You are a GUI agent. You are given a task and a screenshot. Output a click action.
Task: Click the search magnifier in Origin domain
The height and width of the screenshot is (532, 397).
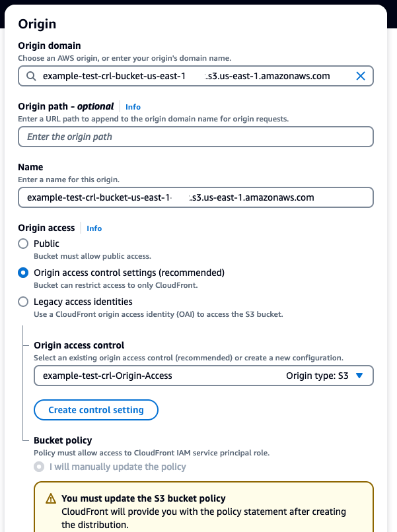pos(32,76)
